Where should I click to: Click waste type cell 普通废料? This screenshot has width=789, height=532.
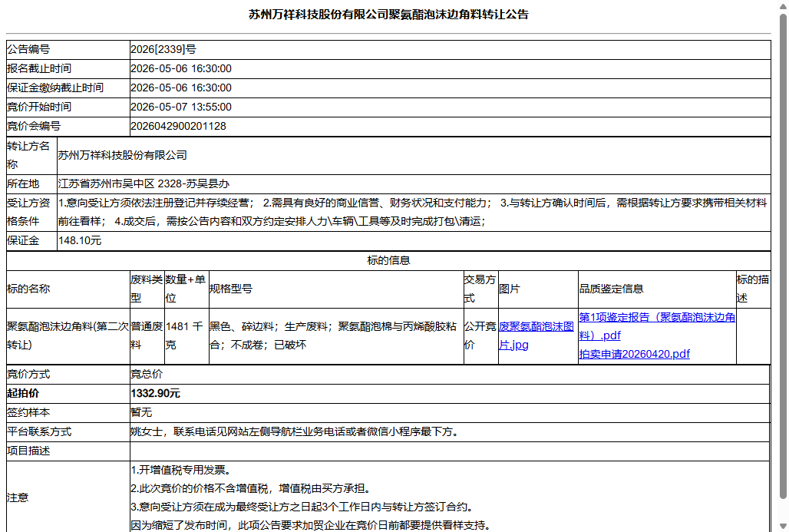point(147,335)
